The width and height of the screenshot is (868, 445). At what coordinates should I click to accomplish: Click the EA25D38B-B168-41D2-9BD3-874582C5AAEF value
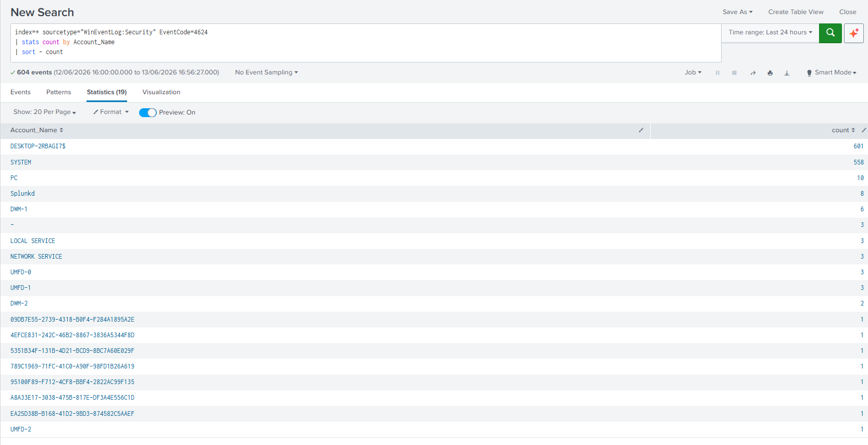click(72, 414)
